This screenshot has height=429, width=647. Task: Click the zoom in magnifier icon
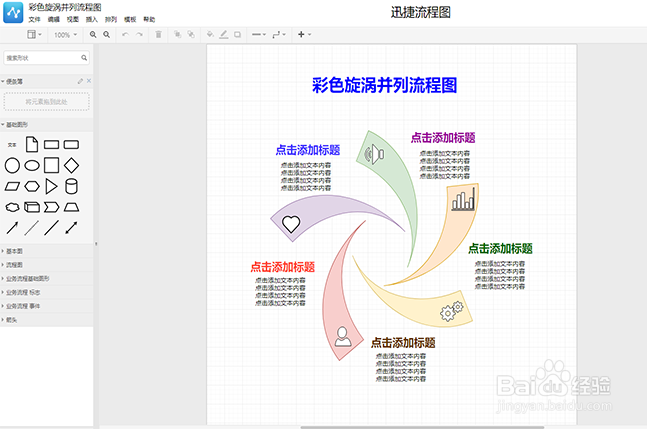[93, 35]
